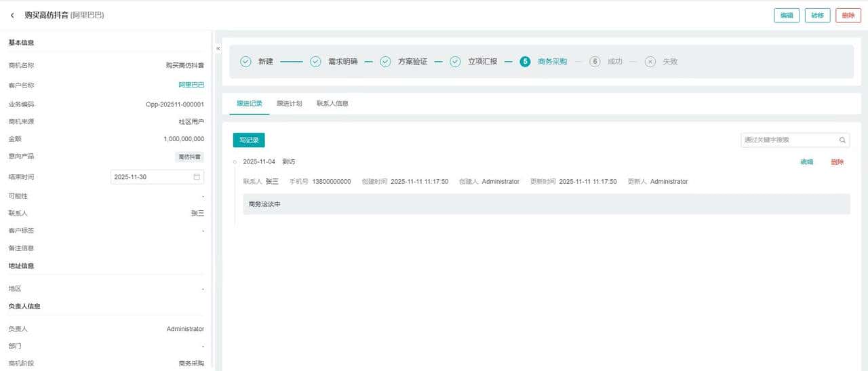The image size is (868, 371).
Task: Go back using the header arrow
Action: click(x=12, y=15)
